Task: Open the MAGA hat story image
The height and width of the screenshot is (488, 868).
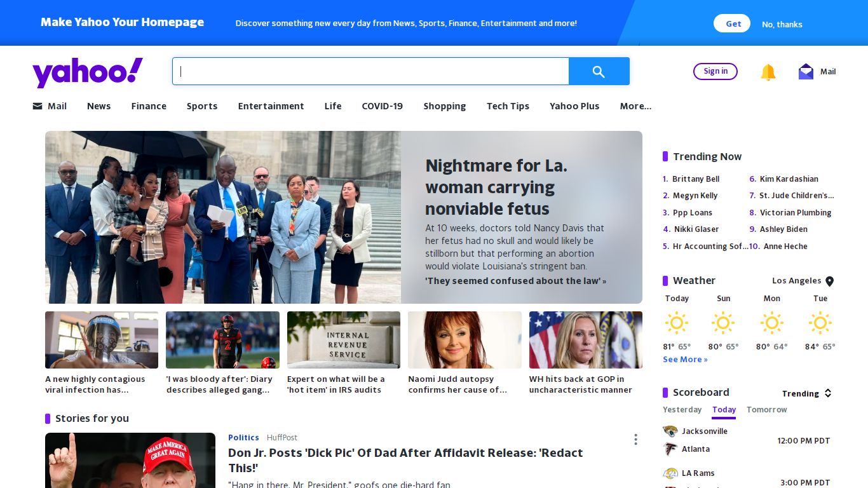Action: (x=130, y=461)
